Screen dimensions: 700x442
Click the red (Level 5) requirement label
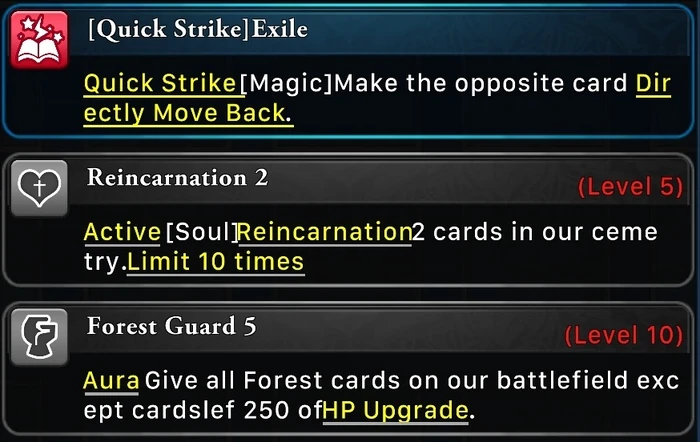coord(630,187)
